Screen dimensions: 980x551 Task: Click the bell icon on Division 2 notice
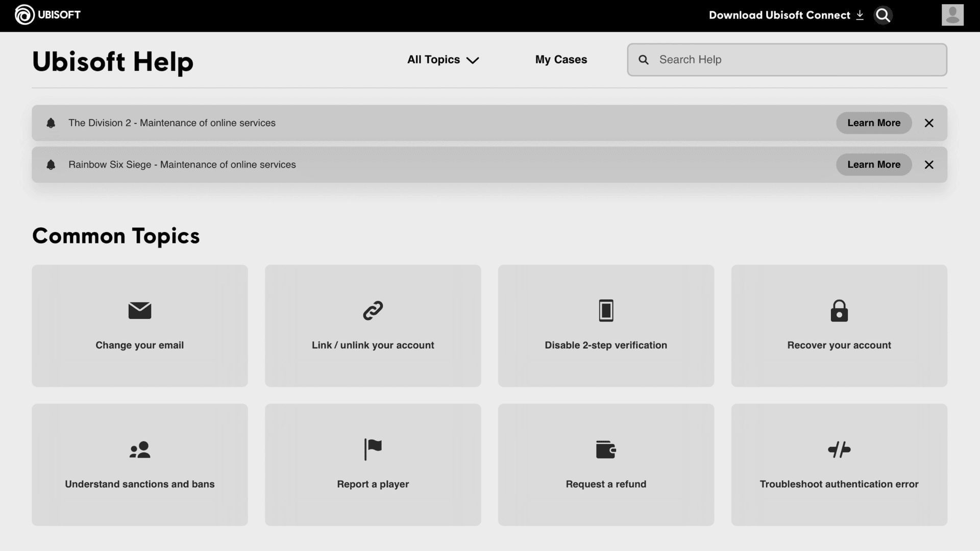point(51,123)
